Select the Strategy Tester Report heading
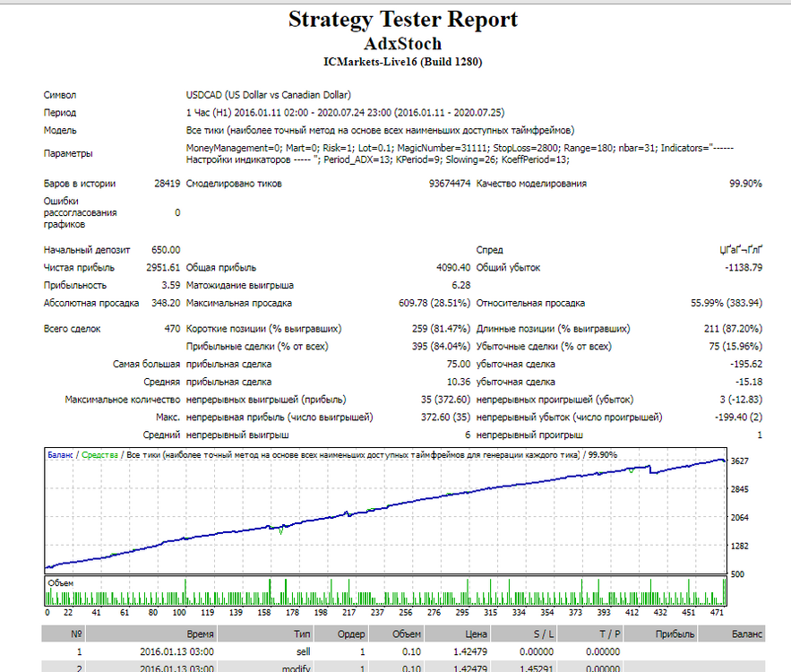 pyautogui.click(x=402, y=21)
